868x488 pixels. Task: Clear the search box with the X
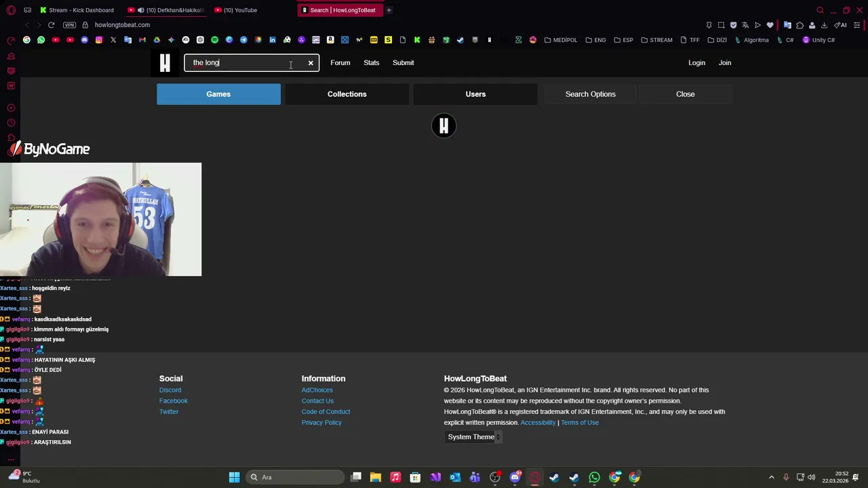(311, 63)
